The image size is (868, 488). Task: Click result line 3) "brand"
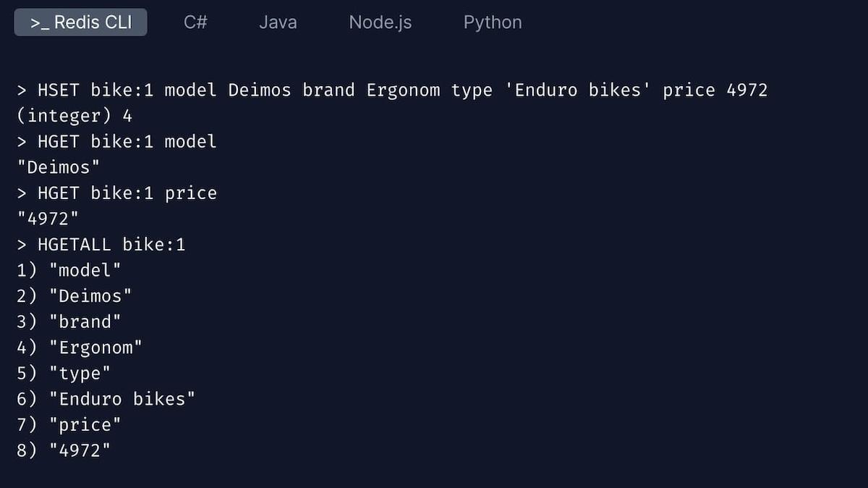[x=69, y=321]
